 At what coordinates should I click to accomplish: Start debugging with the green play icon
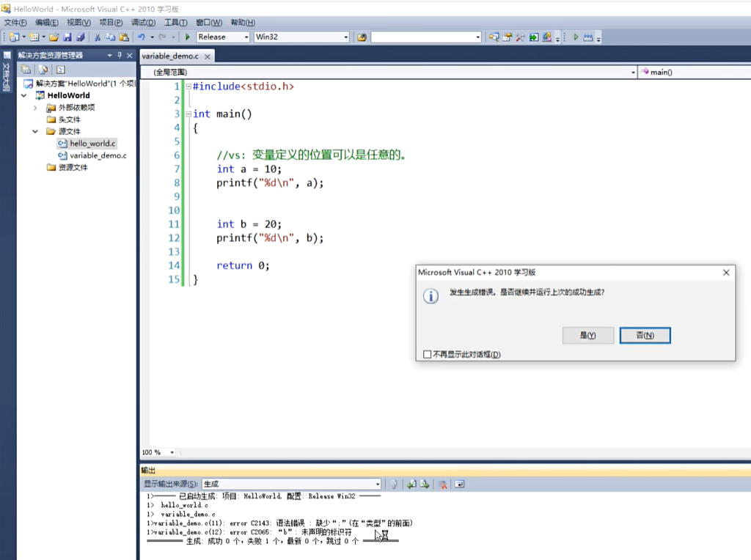(x=188, y=37)
